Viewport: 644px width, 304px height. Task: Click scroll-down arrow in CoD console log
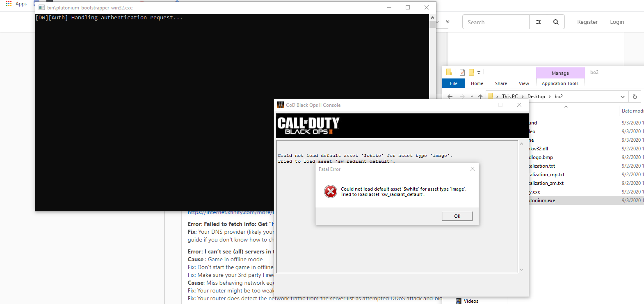[x=522, y=270]
